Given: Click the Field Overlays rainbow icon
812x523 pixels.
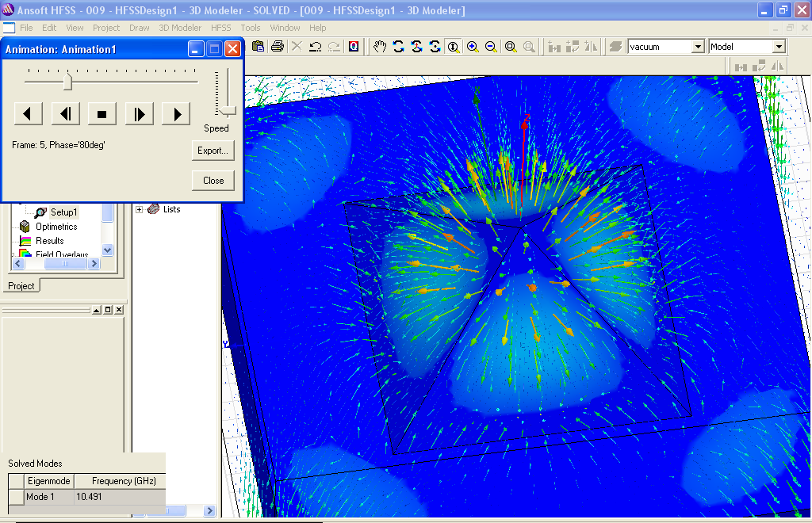Looking at the screenshot, I should 25,254.
